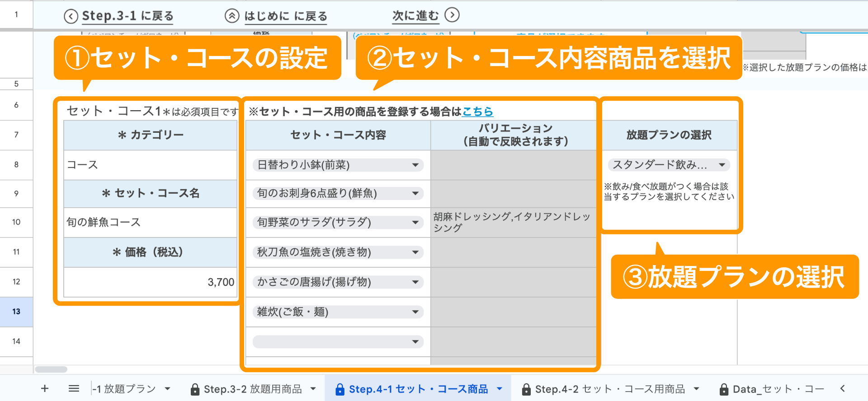Click the lock icon on Step.4-1 tab

340,389
